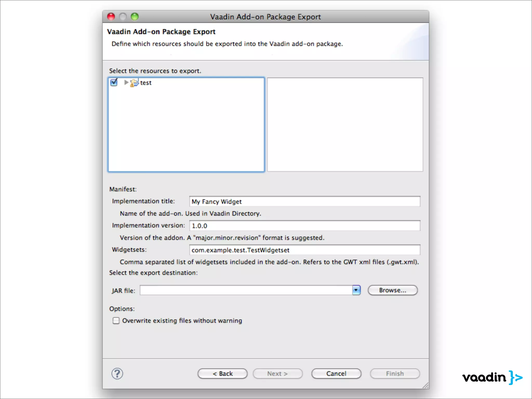Expand the test project tree node
532x399 pixels.
point(126,82)
